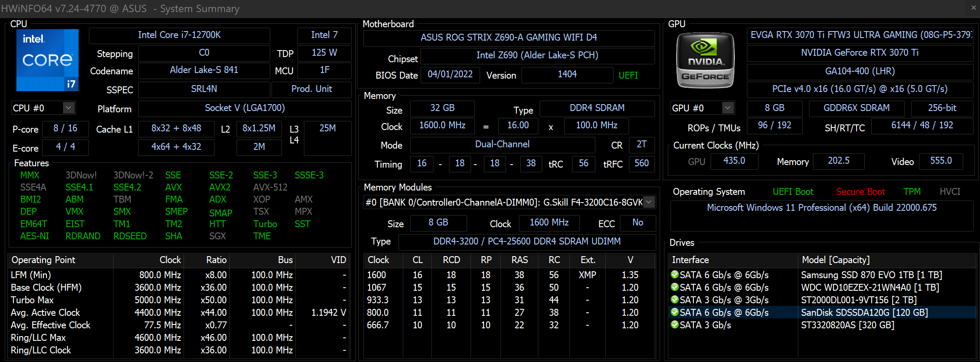This screenshot has height=362, width=980.
Task: Click the 32 GB memory size field
Action: (x=443, y=108)
